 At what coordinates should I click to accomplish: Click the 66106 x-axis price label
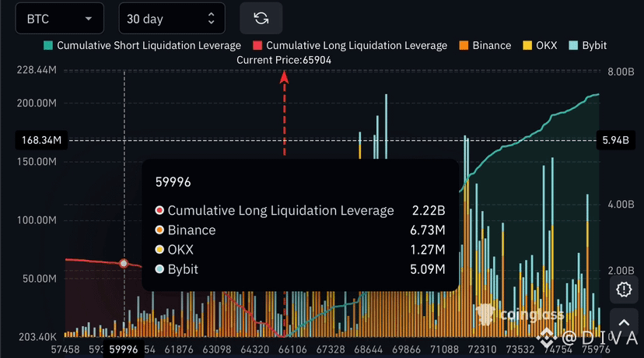point(292,349)
